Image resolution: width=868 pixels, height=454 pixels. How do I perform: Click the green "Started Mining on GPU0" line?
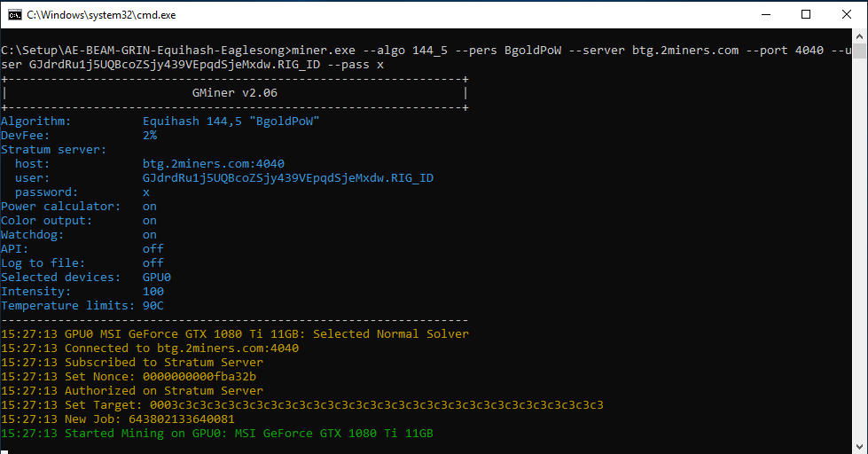217,434
